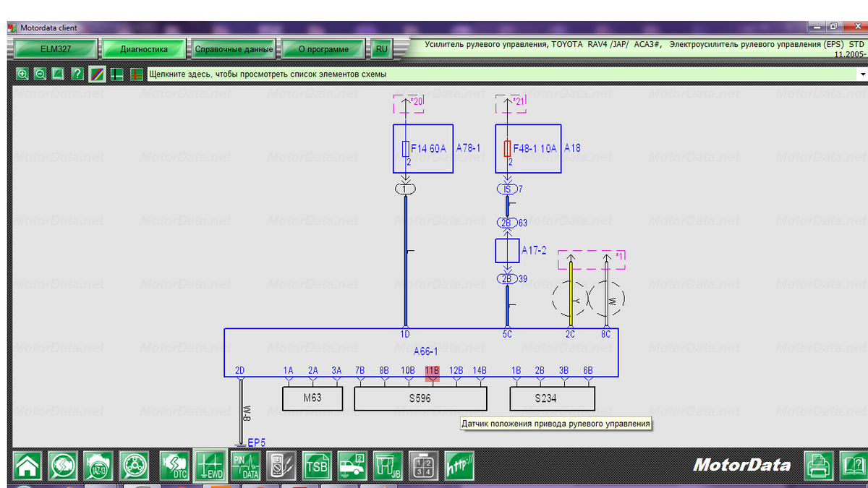This screenshot has height=488, width=868.
Task: Open the DTC trouble codes icon
Action: click(x=174, y=465)
